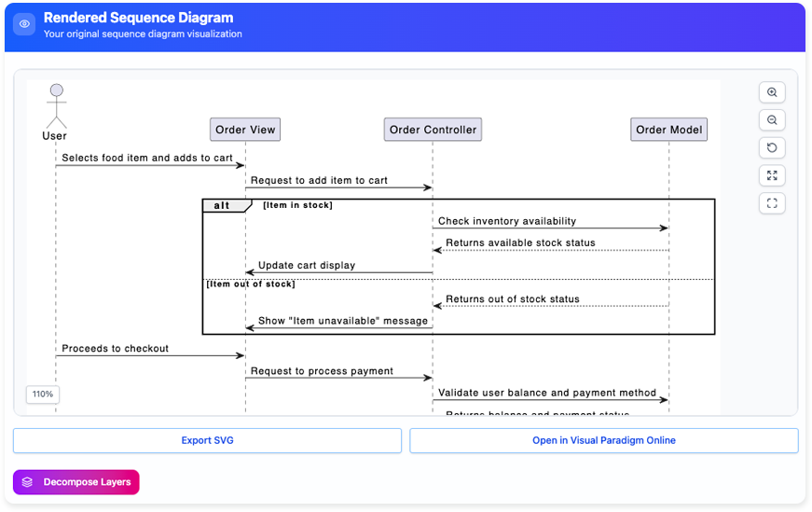812x512 pixels.
Task: Click the alt fragment label
Action: [223, 205]
